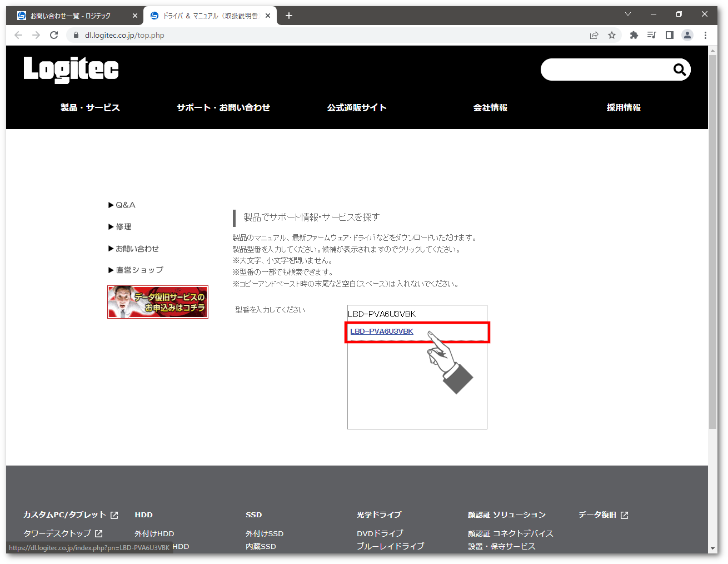The height and width of the screenshot is (564, 728).
Task: Open the HDD footer heading link
Action: 143,514
